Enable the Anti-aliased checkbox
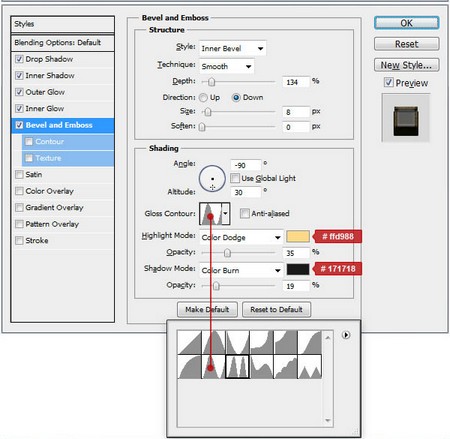The height and width of the screenshot is (439, 450). tap(245, 213)
